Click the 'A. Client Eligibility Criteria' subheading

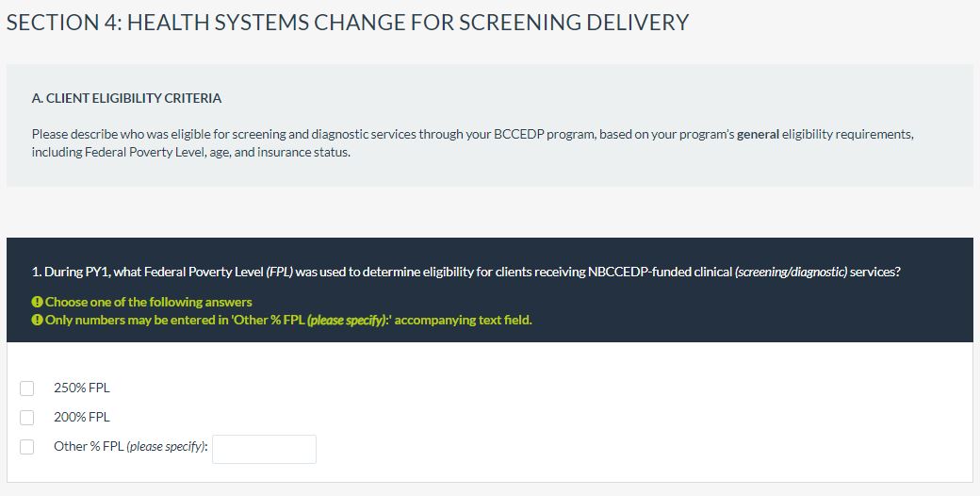point(126,98)
